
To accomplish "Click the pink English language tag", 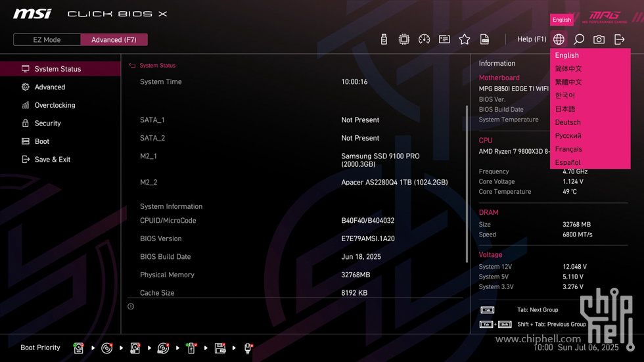I will [x=561, y=20].
